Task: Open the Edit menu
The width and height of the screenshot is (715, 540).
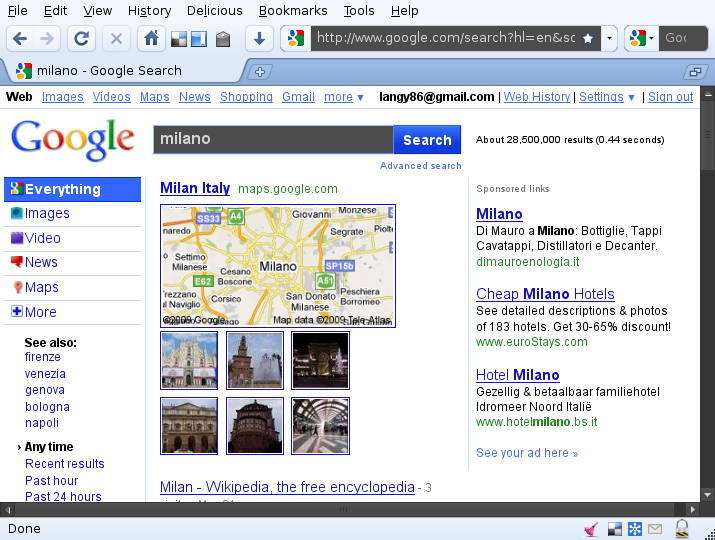Action: pyautogui.click(x=55, y=10)
